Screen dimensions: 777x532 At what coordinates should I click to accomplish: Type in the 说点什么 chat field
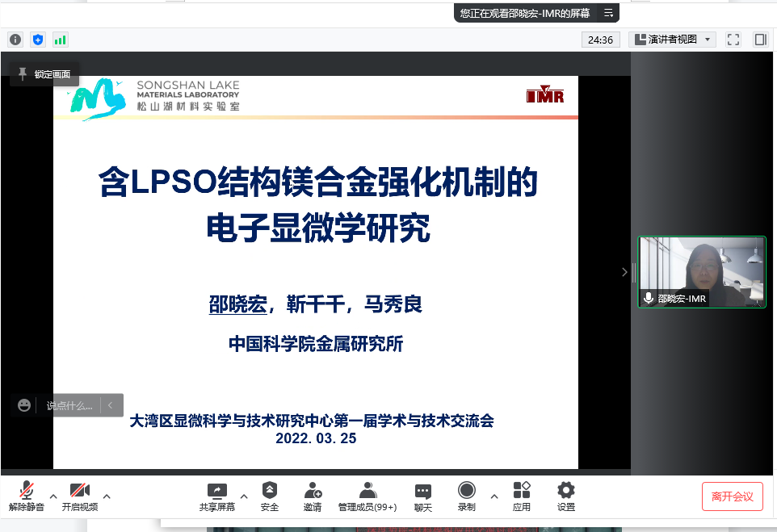point(69,405)
